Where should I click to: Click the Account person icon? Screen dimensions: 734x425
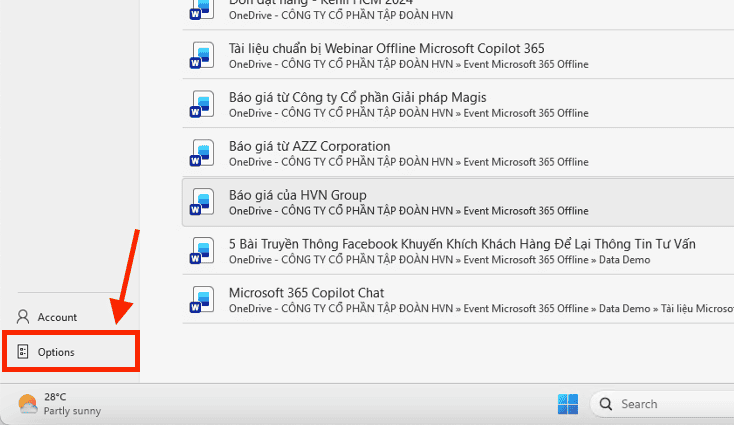tap(23, 317)
